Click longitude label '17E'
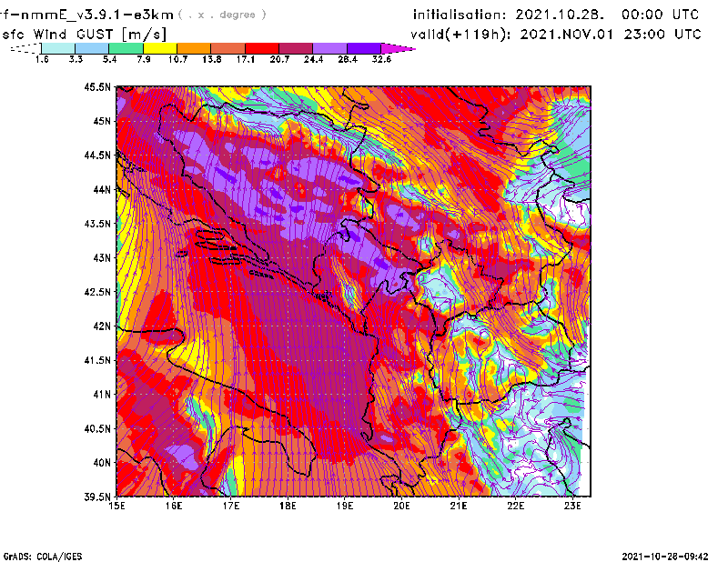This screenshot has height=562, width=728. click(x=231, y=506)
